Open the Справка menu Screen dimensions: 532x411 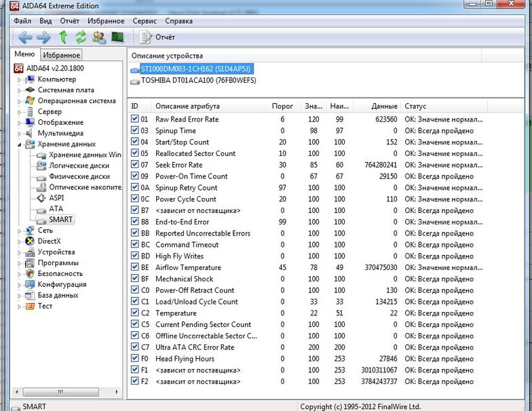179,21
